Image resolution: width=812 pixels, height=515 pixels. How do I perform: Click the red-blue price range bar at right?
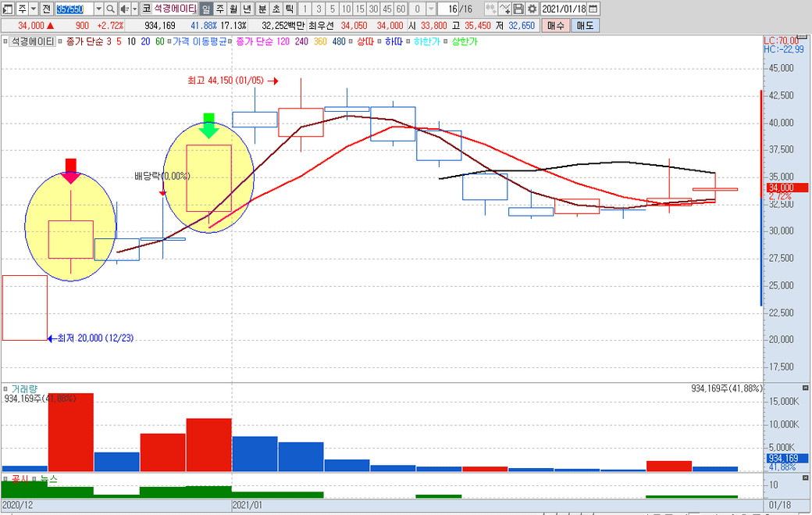click(x=760, y=195)
